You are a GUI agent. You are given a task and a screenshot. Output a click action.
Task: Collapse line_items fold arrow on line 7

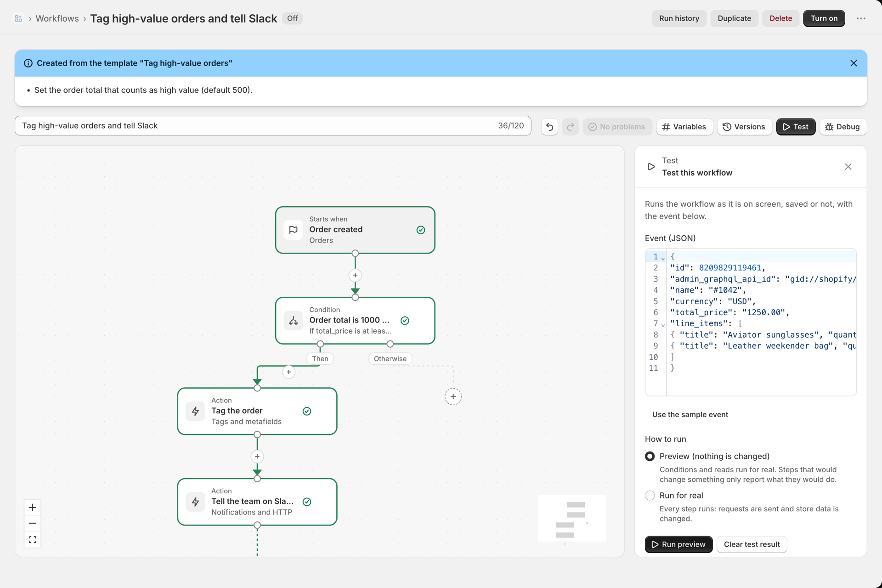pos(663,324)
